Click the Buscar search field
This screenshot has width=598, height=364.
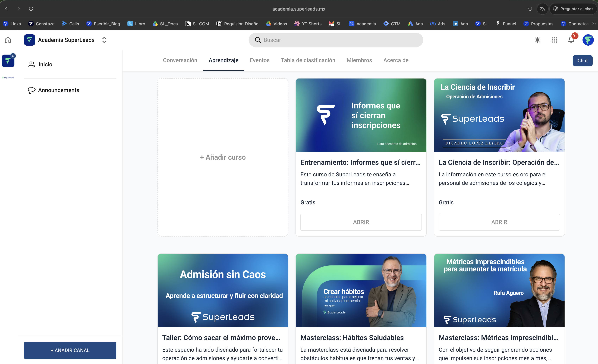click(x=336, y=40)
